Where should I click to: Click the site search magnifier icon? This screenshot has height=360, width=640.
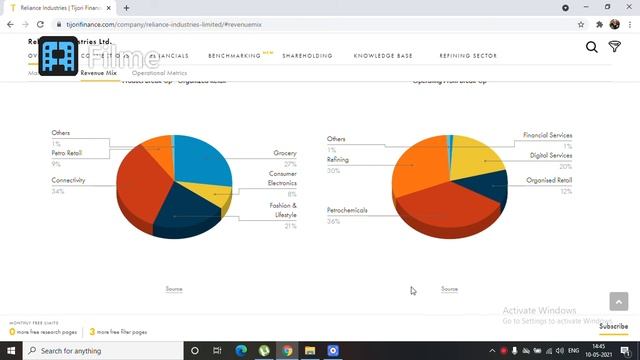591,47
